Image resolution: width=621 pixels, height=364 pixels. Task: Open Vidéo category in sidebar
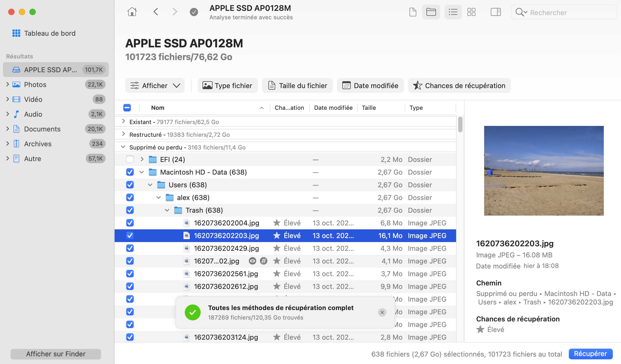(56, 99)
